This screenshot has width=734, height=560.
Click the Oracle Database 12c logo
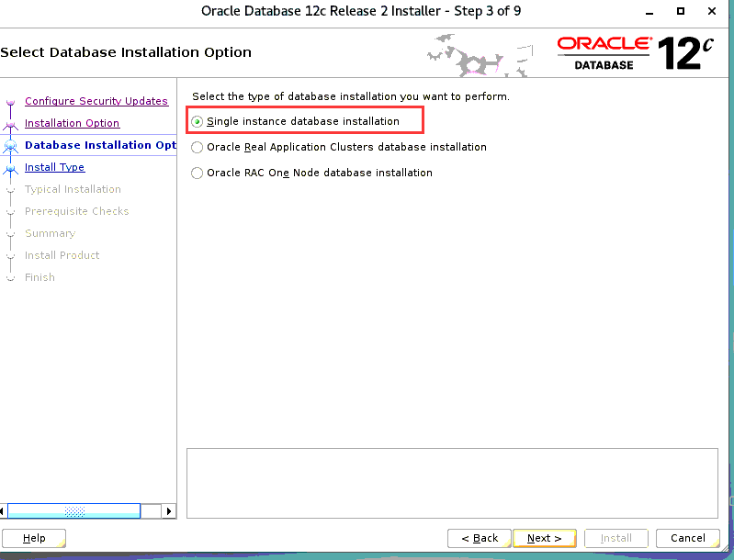point(635,53)
